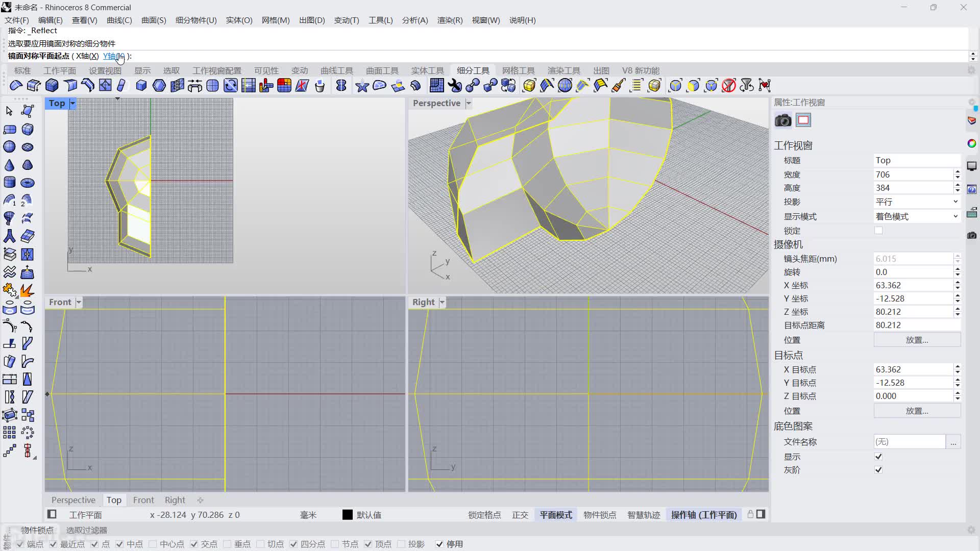The width and height of the screenshot is (980, 551).
Task: Click the red prohibited filter icon
Action: (729, 85)
